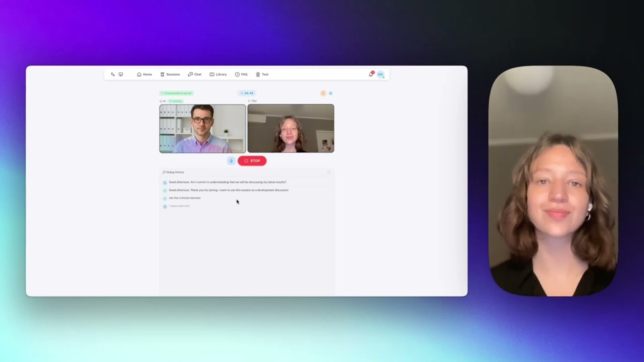The height and width of the screenshot is (362, 644).
Task: Click the faded 'I appreciate' last message
Action: [179, 206]
